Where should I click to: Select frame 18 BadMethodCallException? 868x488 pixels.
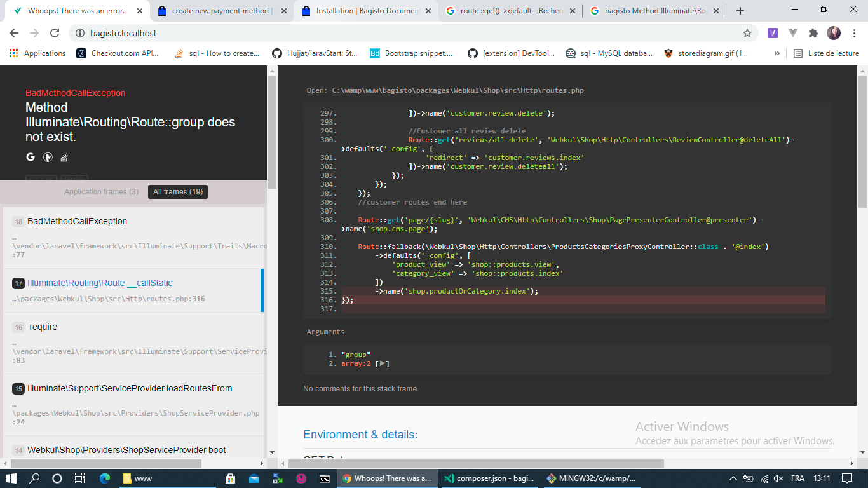tap(133, 238)
